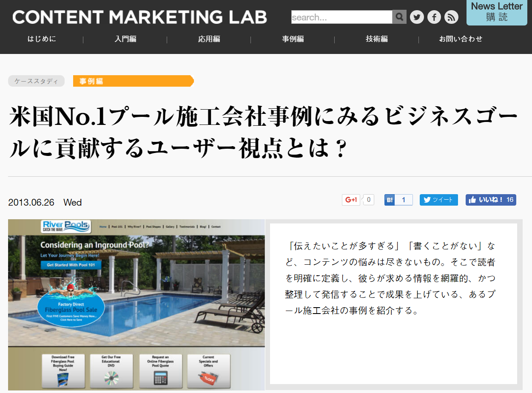Click the ケーススタディ tag label
Screen dimensions: 532x393
point(36,81)
